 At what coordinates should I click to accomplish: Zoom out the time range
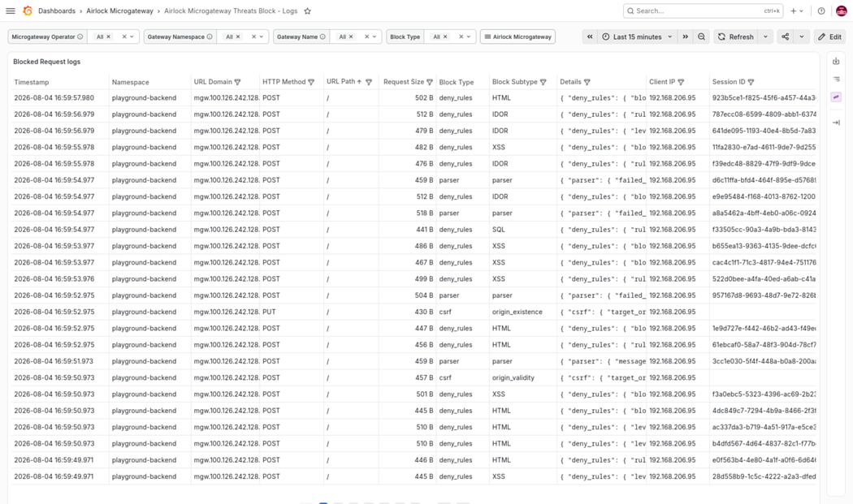[701, 37]
